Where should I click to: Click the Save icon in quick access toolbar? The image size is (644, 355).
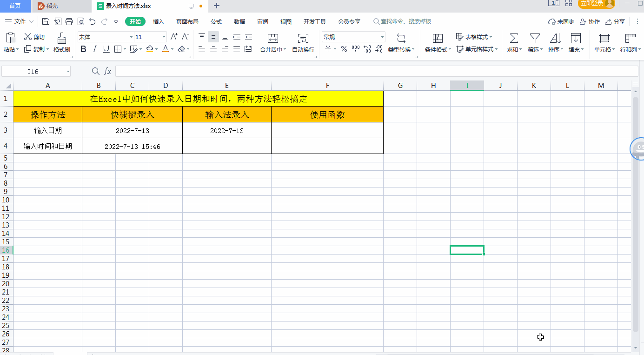pos(46,21)
